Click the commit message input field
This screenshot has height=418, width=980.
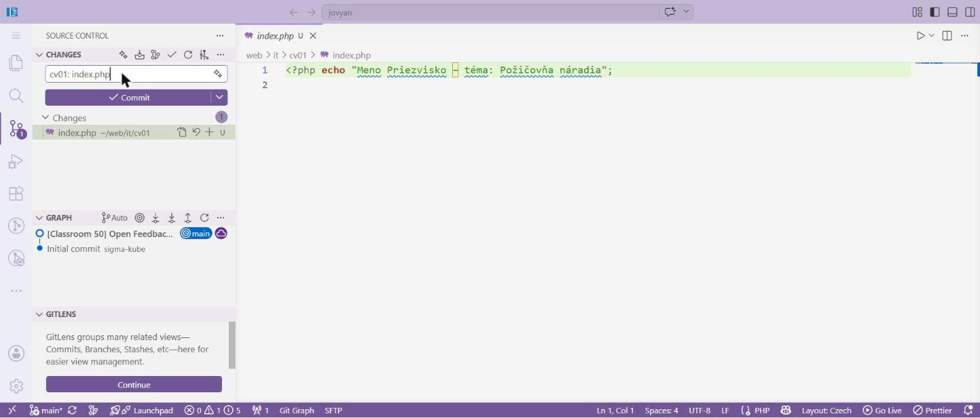(129, 74)
